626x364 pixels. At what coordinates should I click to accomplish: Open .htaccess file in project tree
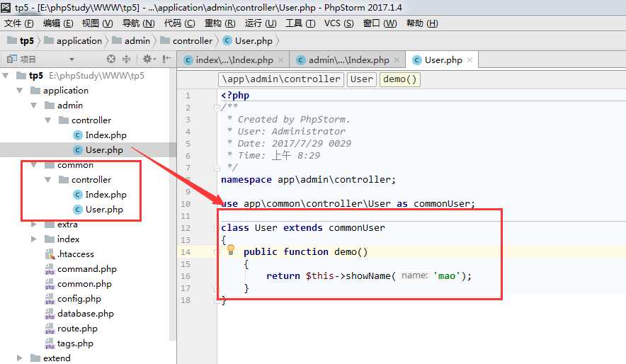pos(76,254)
